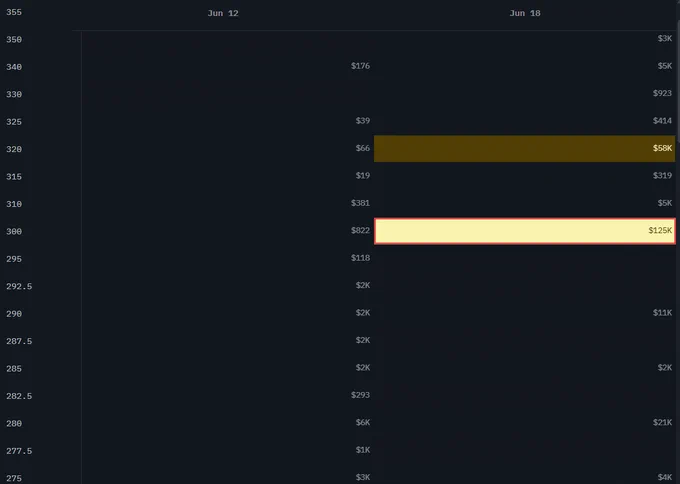Click the Jun 18 $5K cell at strike 310
This screenshot has height=484, width=680.
click(665, 203)
